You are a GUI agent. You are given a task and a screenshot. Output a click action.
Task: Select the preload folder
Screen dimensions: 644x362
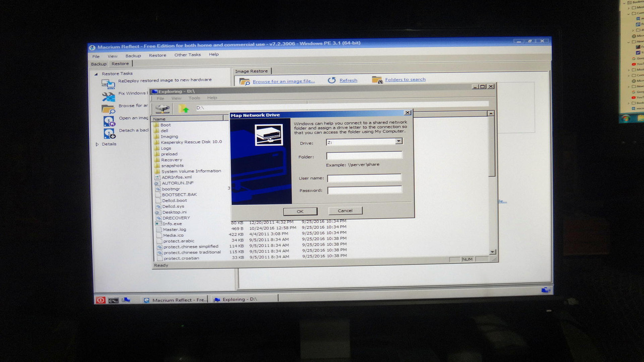pyautogui.click(x=169, y=154)
